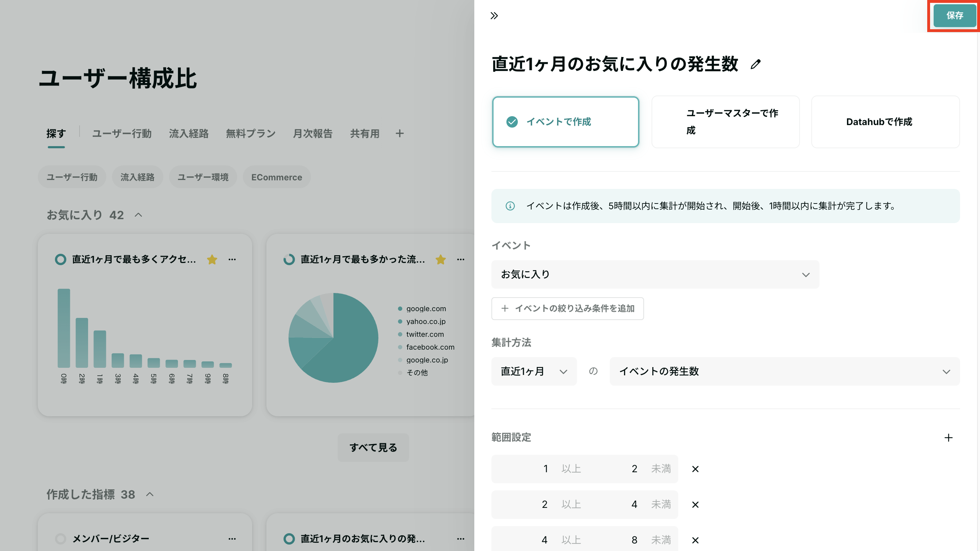980x551 pixels.
Task: Click the pie chart on referral card
Action: (333, 338)
